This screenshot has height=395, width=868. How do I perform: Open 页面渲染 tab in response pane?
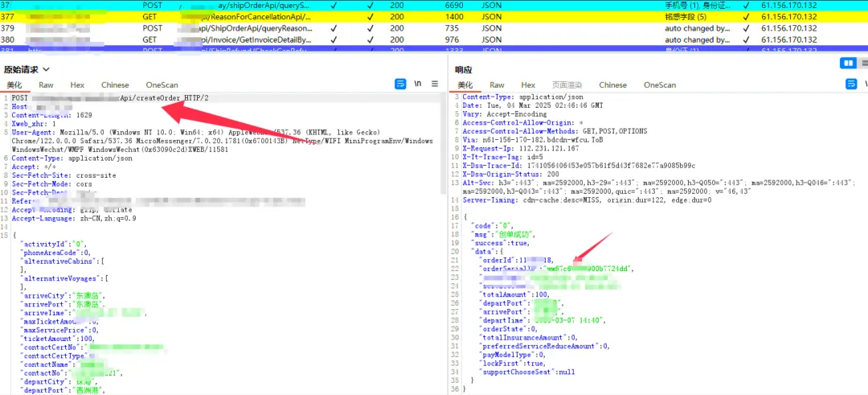coord(567,84)
